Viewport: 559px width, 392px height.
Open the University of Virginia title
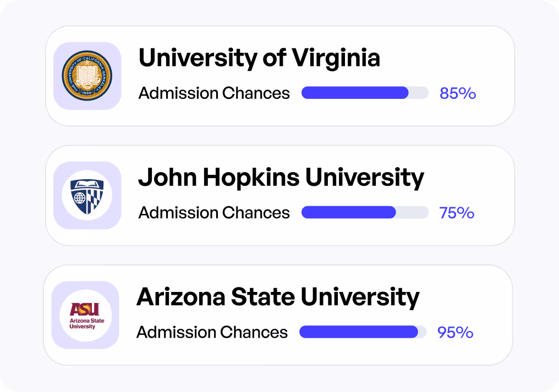[259, 58]
